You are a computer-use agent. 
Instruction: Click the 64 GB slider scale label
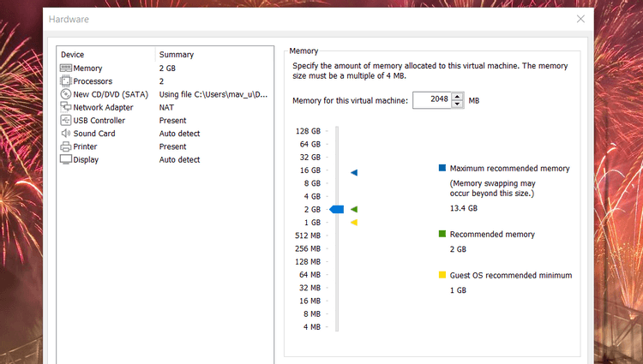(x=310, y=144)
